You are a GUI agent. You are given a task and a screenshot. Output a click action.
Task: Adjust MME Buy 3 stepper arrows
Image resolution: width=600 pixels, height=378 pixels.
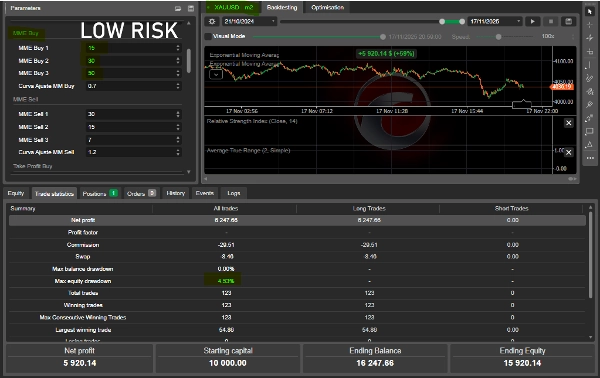[x=178, y=73]
